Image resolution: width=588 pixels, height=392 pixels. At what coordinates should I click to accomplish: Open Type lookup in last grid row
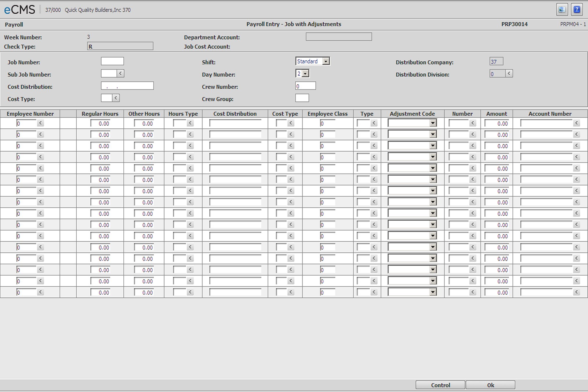pyautogui.click(x=374, y=292)
